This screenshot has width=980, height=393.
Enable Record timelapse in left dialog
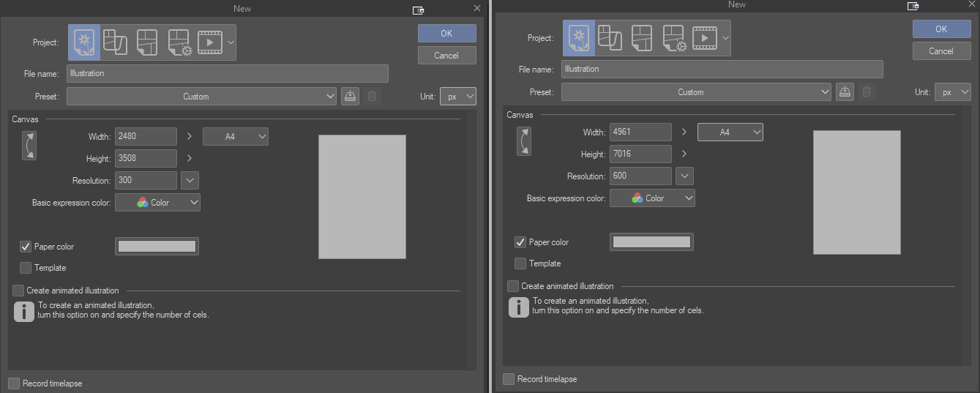(x=14, y=383)
